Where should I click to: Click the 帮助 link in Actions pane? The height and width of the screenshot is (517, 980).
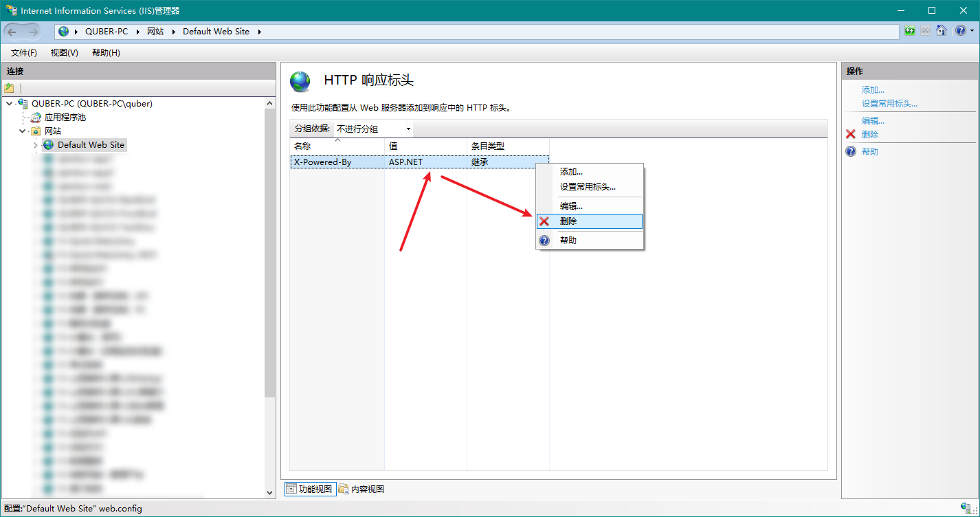point(869,152)
